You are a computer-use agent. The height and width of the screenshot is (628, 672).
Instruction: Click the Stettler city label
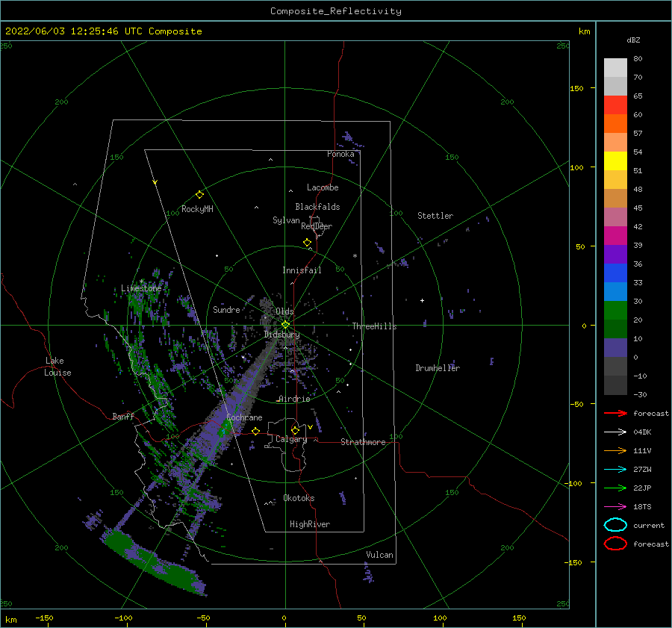tap(435, 216)
